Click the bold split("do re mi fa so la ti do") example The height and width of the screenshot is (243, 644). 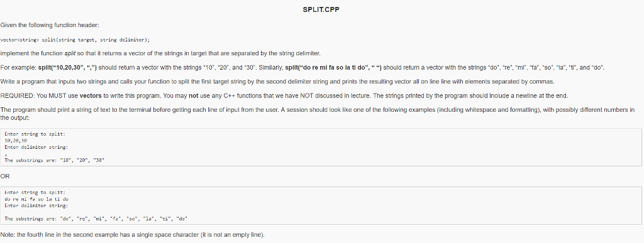(x=333, y=67)
